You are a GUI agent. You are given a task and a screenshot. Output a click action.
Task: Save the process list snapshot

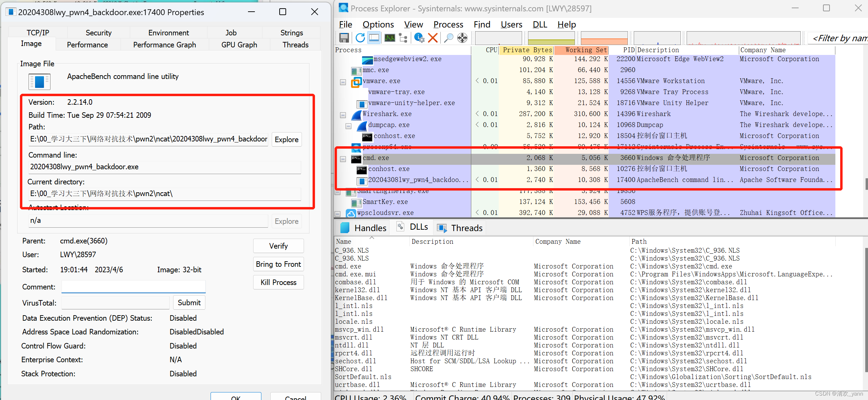point(344,38)
